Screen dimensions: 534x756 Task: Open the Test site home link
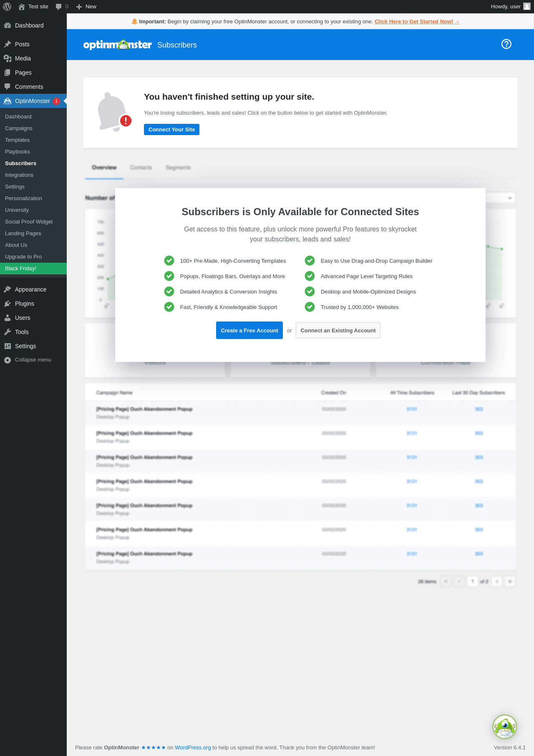click(33, 7)
